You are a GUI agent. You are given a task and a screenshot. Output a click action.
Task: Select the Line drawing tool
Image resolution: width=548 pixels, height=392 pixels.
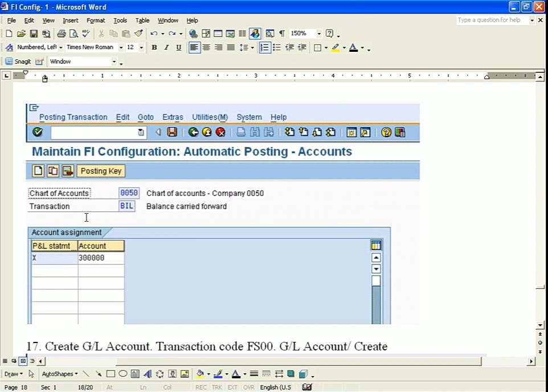[86, 374]
